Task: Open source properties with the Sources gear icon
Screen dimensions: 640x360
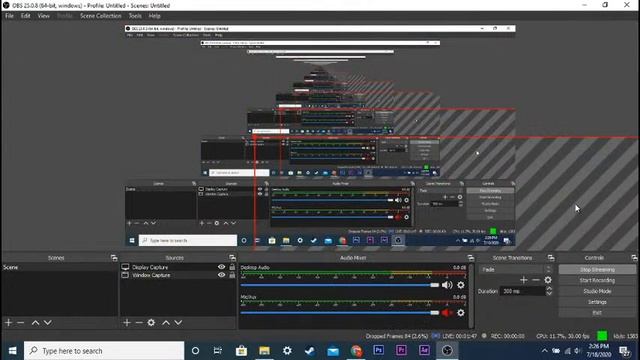Action: tap(151, 322)
